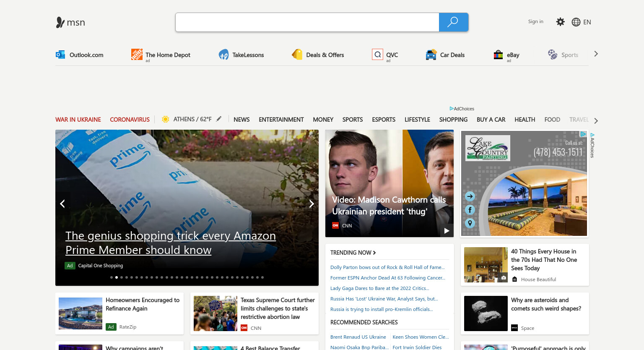Open Car Deals car icon
The width and height of the screenshot is (644, 350).
[x=431, y=55]
